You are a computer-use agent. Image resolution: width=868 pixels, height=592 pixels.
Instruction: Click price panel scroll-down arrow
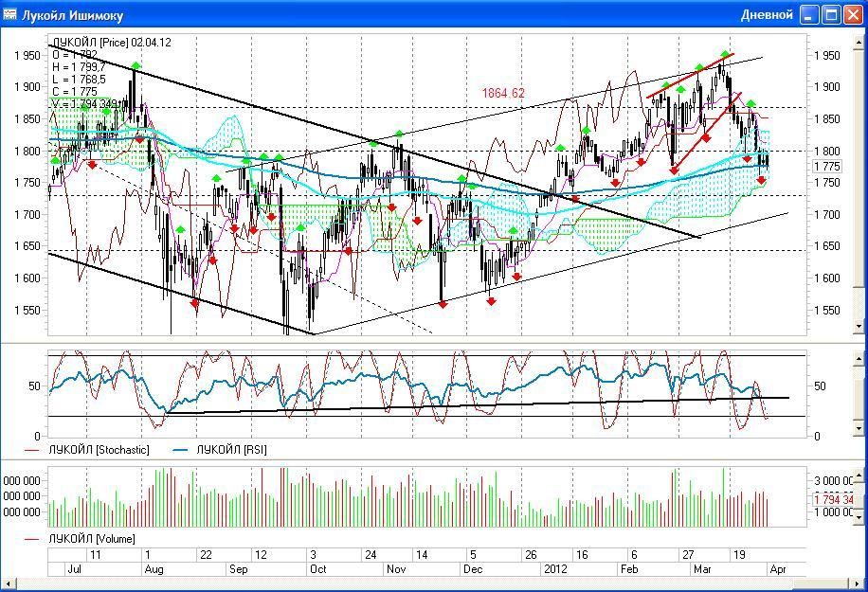[859, 327]
